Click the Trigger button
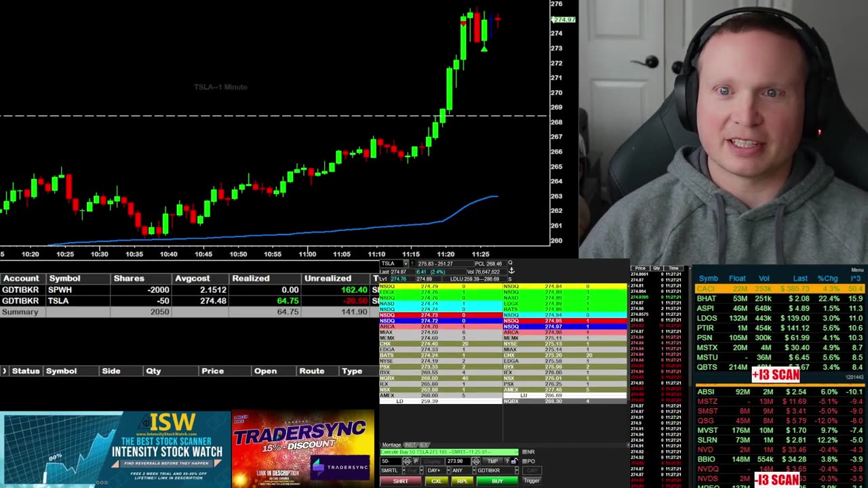The width and height of the screenshot is (868, 488). (532, 481)
